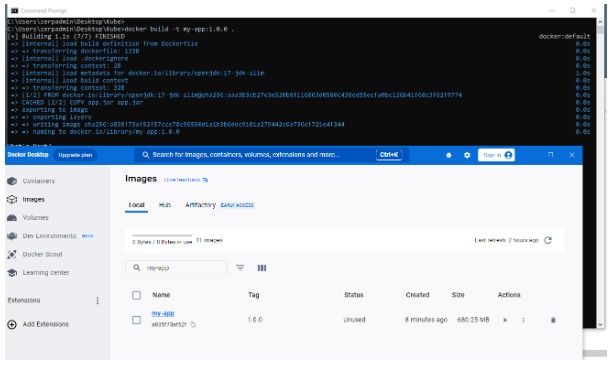Open Docker Desktop settings gear
Screen dimensions: 614x367
tap(467, 155)
